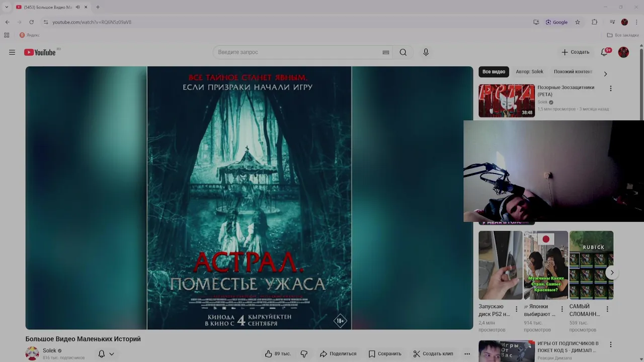Open the PETA video thumbnail
The image size is (644, 362).
click(x=507, y=101)
